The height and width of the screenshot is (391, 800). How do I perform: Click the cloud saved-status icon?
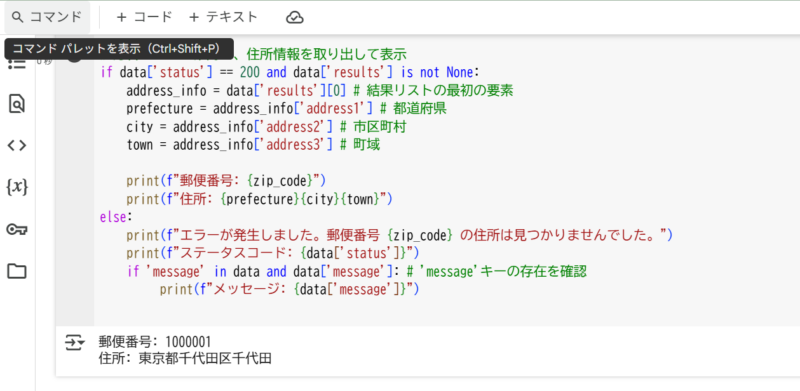tap(294, 18)
